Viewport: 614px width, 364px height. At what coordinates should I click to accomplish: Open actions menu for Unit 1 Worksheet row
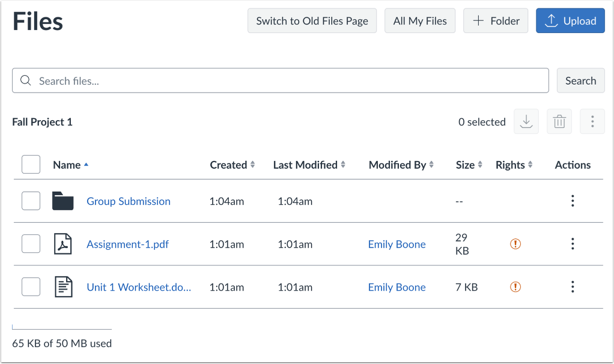[573, 287]
